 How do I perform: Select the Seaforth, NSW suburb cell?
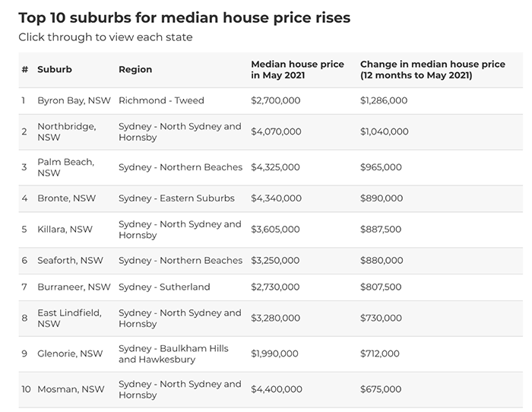coord(70,260)
